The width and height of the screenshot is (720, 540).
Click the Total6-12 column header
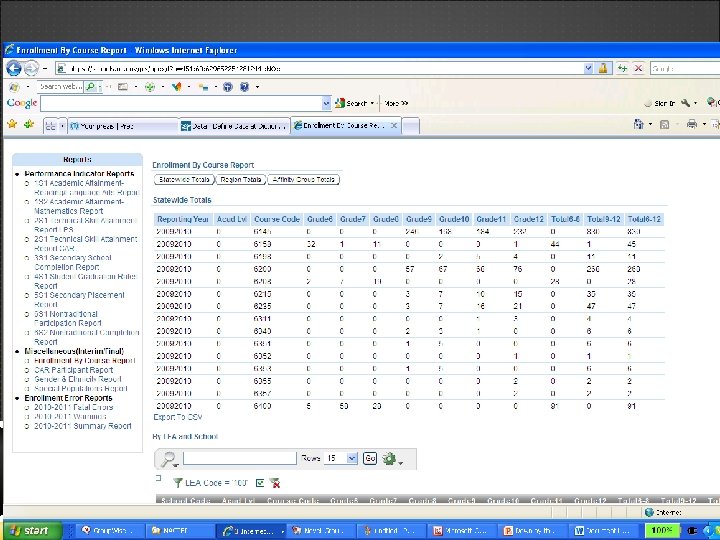click(x=644, y=219)
